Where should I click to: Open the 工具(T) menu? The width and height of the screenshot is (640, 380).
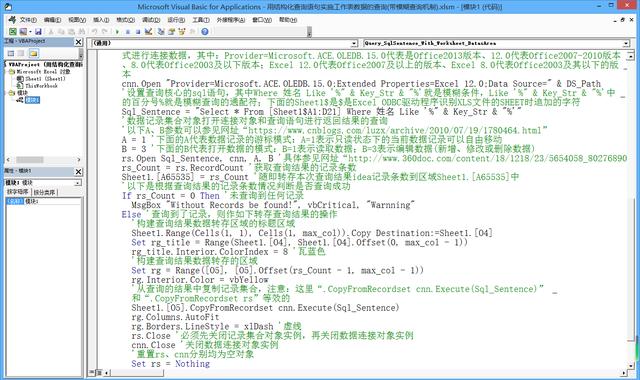click(201, 20)
